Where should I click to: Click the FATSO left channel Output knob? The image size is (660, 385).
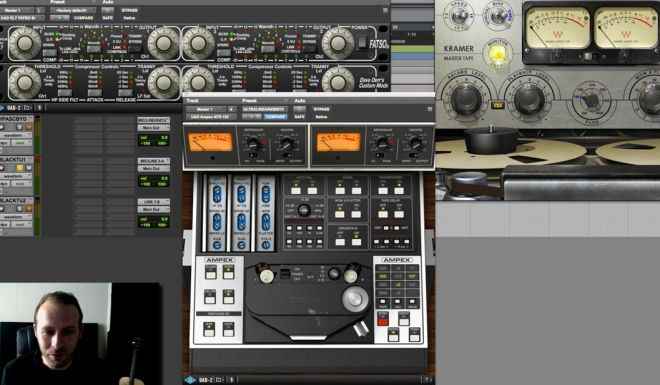coord(163,43)
